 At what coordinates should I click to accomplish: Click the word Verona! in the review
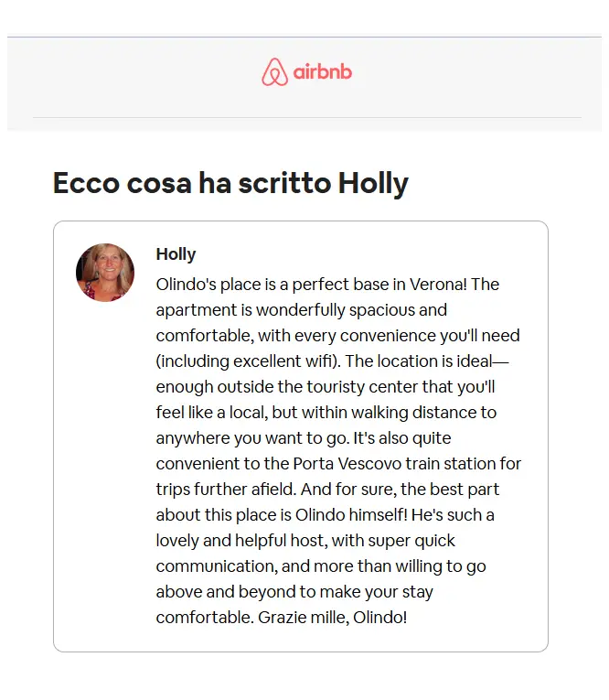tap(438, 285)
